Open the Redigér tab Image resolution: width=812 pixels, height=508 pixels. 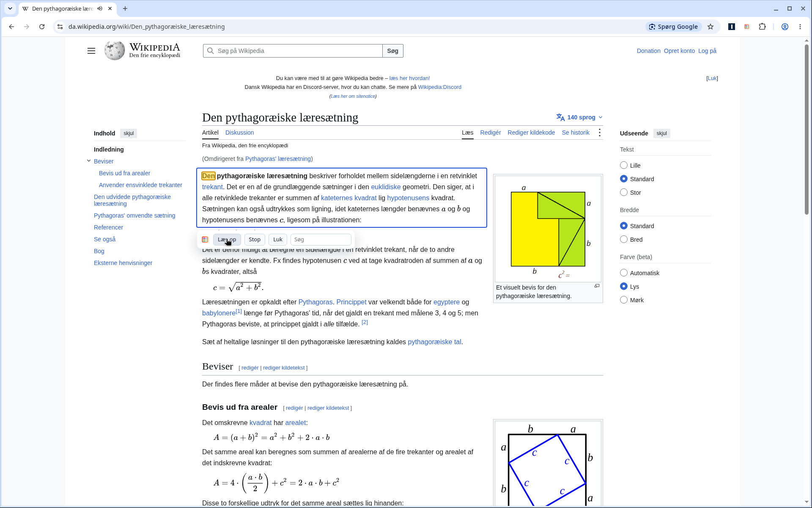[490, 133]
